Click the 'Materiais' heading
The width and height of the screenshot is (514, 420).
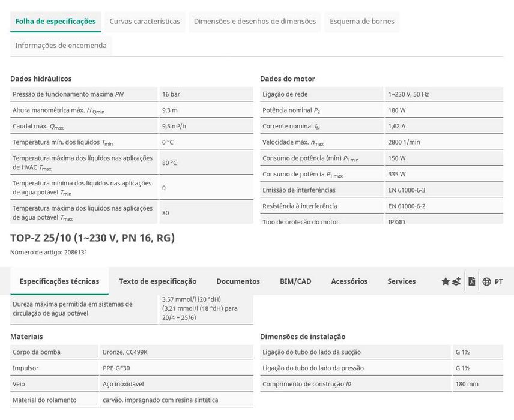click(26, 337)
